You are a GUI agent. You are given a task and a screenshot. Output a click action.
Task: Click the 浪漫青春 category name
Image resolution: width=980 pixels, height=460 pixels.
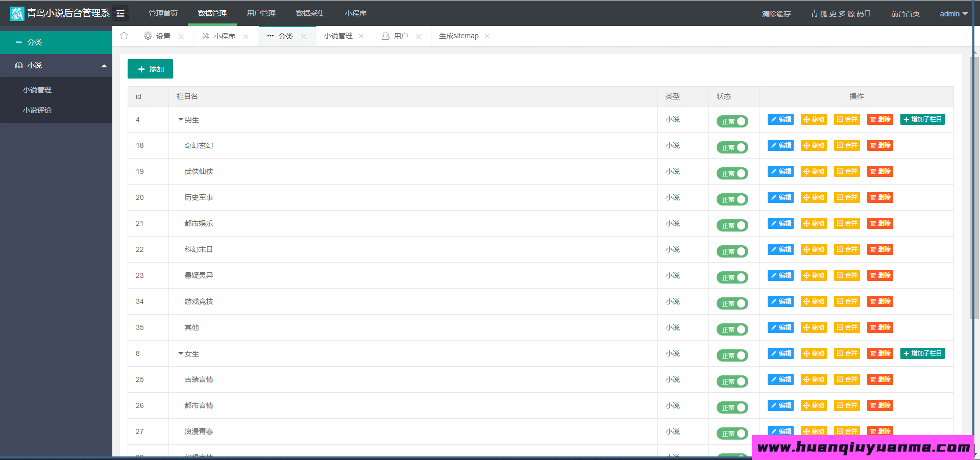[199, 431]
